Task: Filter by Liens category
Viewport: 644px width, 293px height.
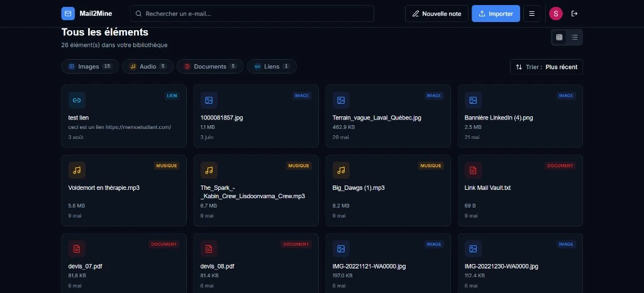Action: (272, 67)
